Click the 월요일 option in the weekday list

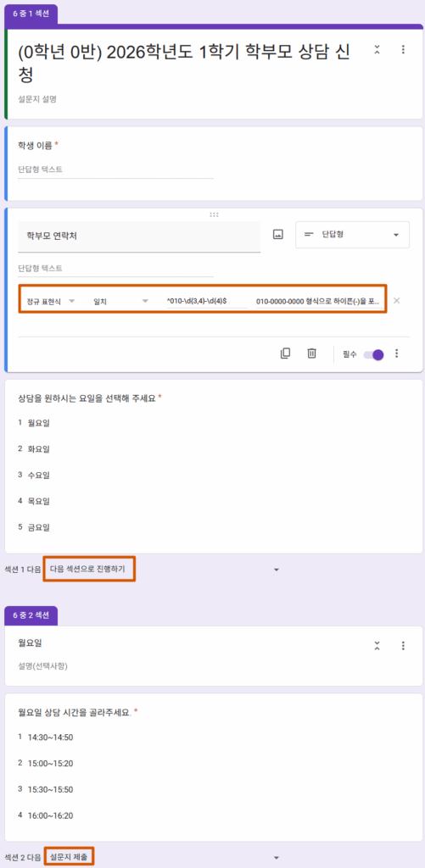tap(39, 423)
